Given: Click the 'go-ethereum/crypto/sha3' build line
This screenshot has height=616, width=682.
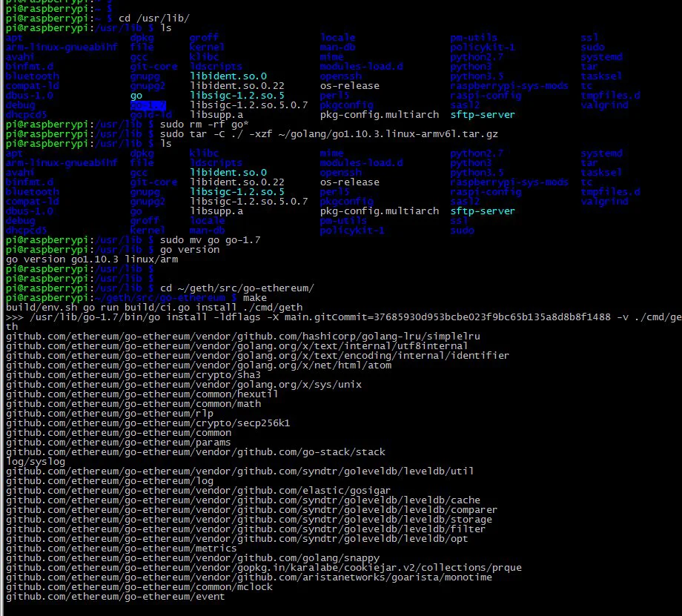Looking at the screenshot, I should pyautogui.click(x=133, y=375).
